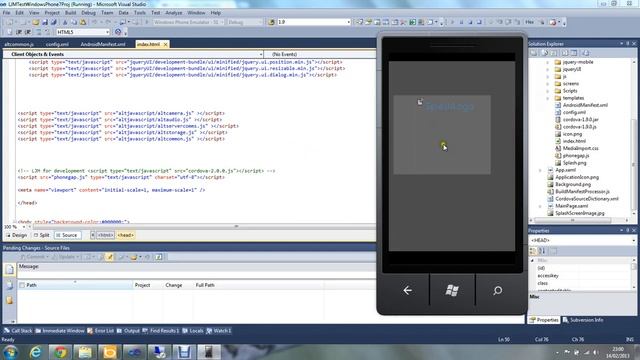Image resolution: width=640 pixels, height=360 pixels.
Task: Click the Stop debugging toolbar icon
Action: pos(470,22)
